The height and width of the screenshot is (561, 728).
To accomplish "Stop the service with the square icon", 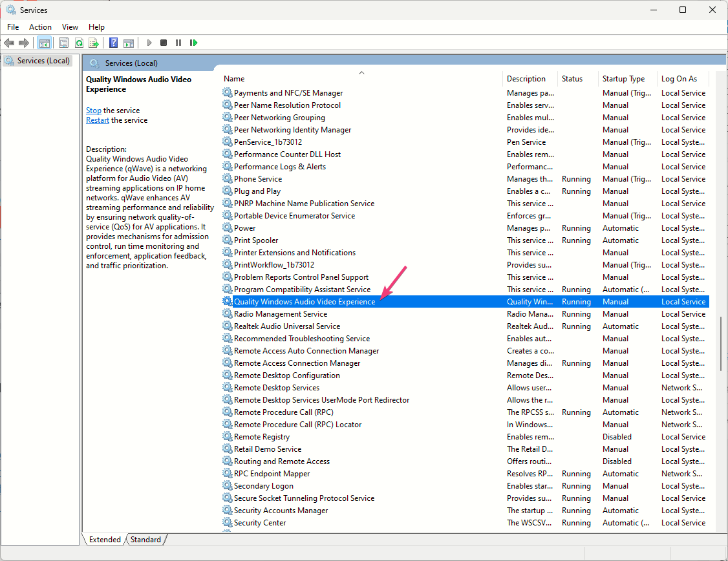I will click(164, 43).
